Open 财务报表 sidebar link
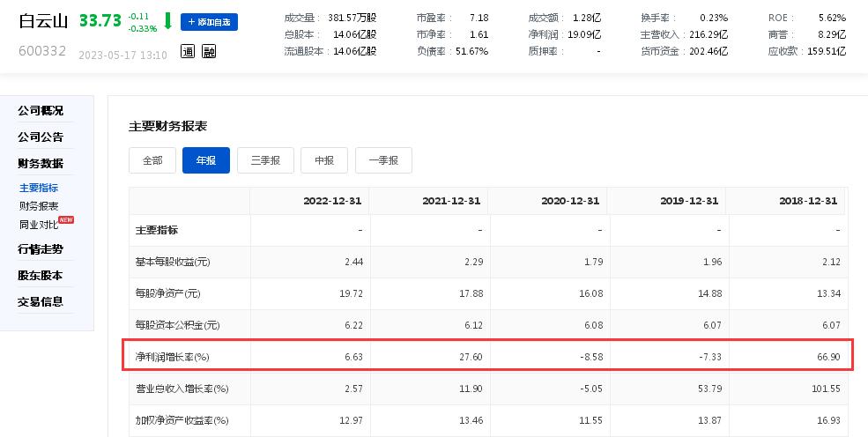Screen dimensions: 868x437 pos(39,206)
